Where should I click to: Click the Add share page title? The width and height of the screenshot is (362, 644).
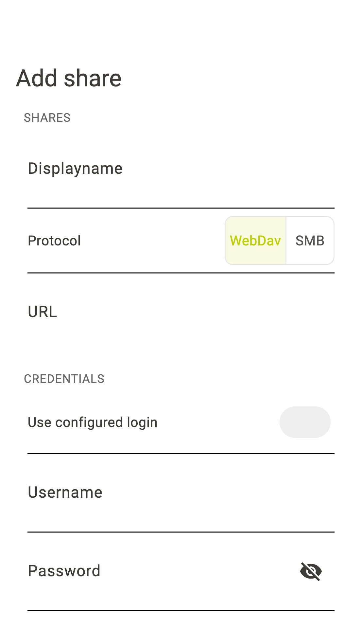click(x=69, y=78)
